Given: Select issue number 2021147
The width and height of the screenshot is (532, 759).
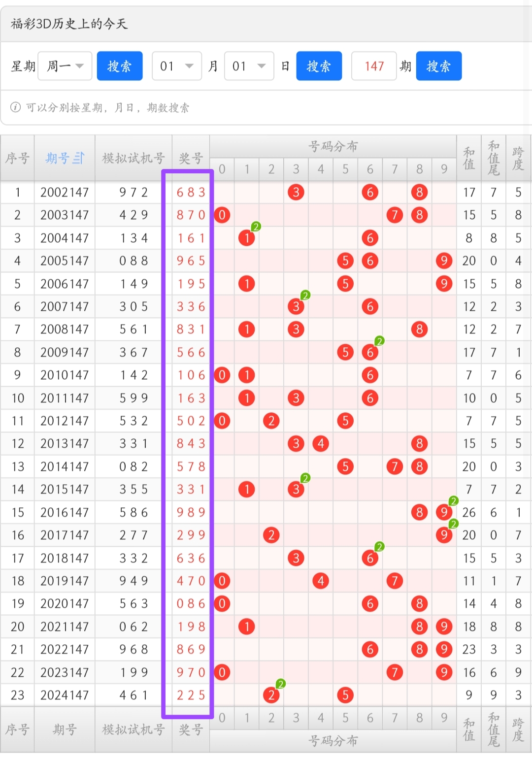Looking at the screenshot, I should click(x=65, y=627).
